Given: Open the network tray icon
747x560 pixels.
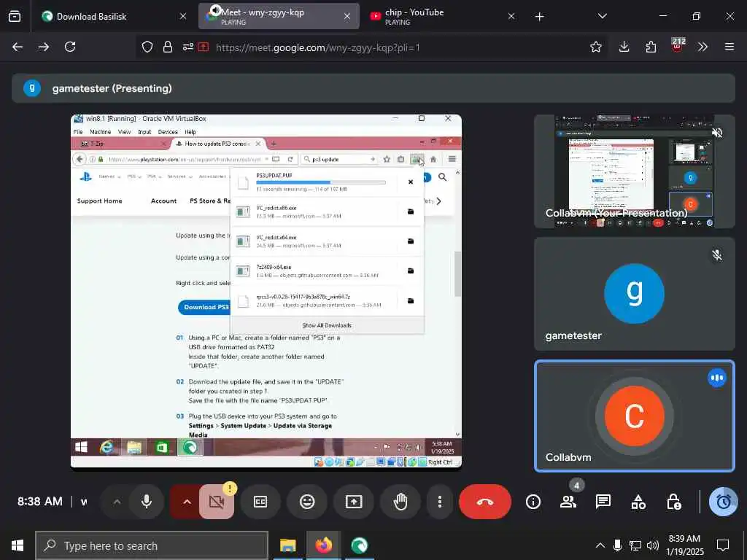Looking at the screenshot, I should pos(635,545).
